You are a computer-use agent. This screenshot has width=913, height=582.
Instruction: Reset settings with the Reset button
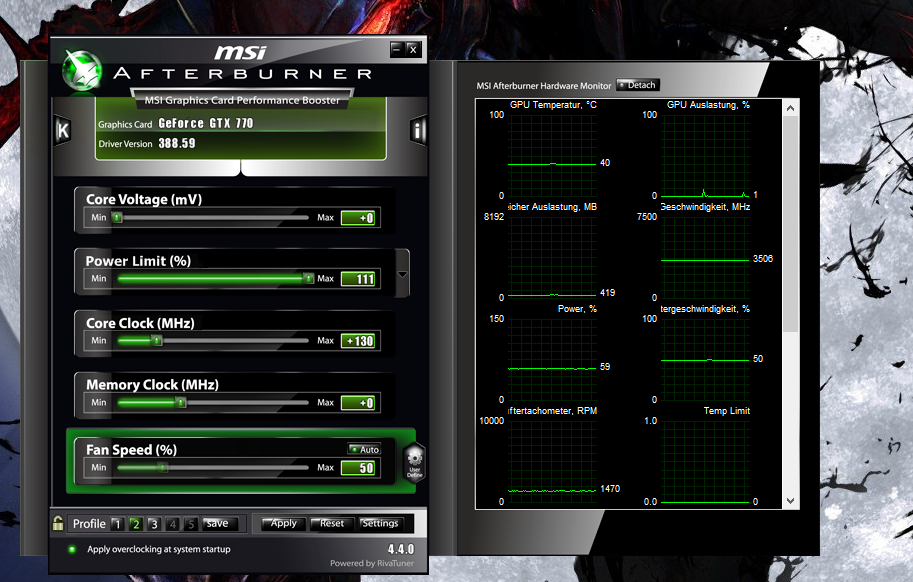pos(332,523)
